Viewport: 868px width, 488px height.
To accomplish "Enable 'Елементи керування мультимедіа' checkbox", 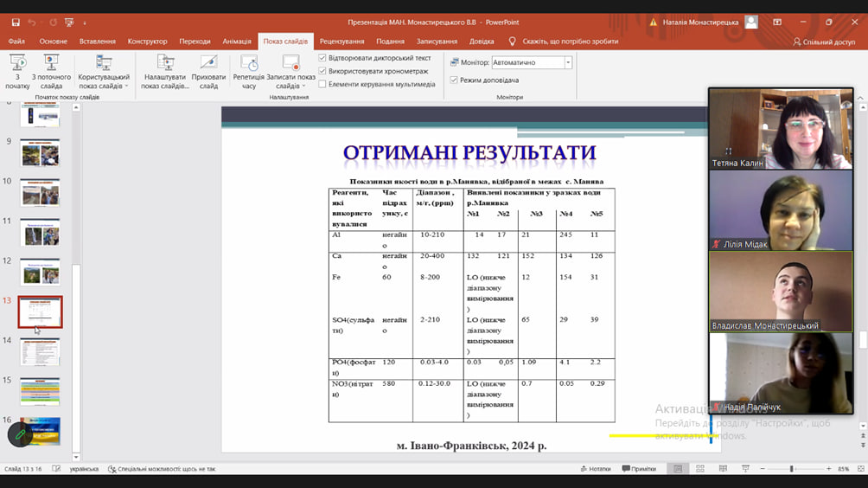I will point(322,84).
